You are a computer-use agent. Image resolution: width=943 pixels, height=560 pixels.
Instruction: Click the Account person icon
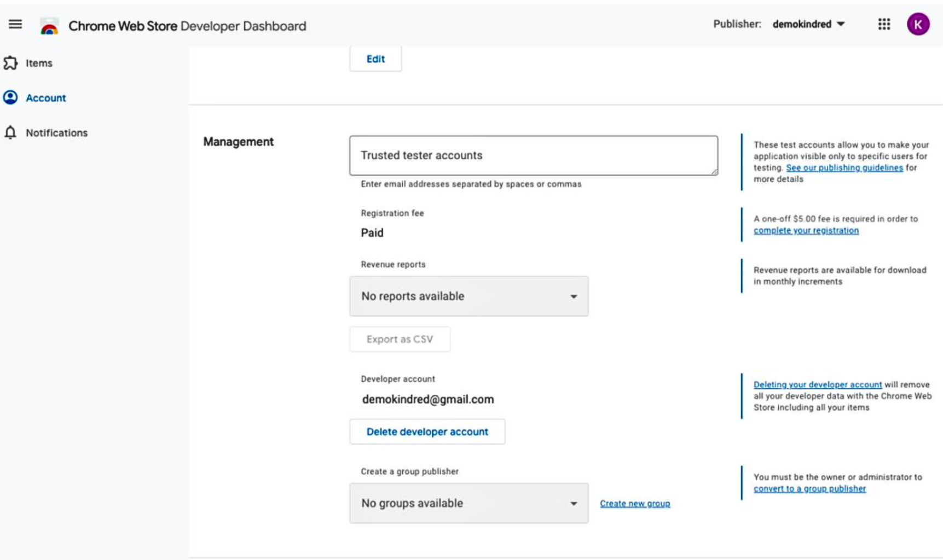coord(10,97)
